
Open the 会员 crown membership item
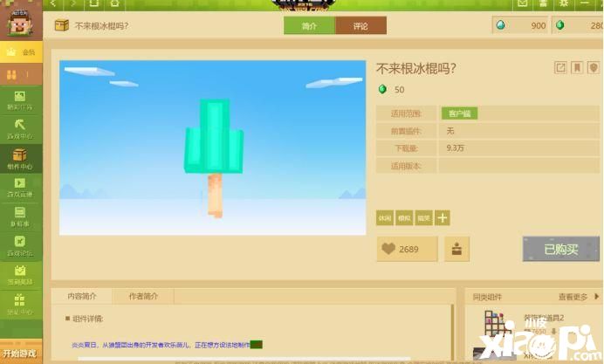tap(21, 52)
